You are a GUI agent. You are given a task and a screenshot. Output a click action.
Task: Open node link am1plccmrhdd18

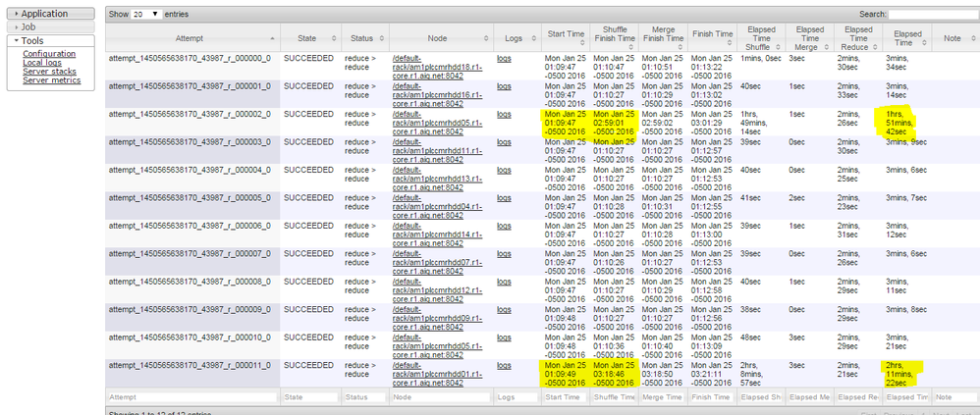tap(438, 66)
